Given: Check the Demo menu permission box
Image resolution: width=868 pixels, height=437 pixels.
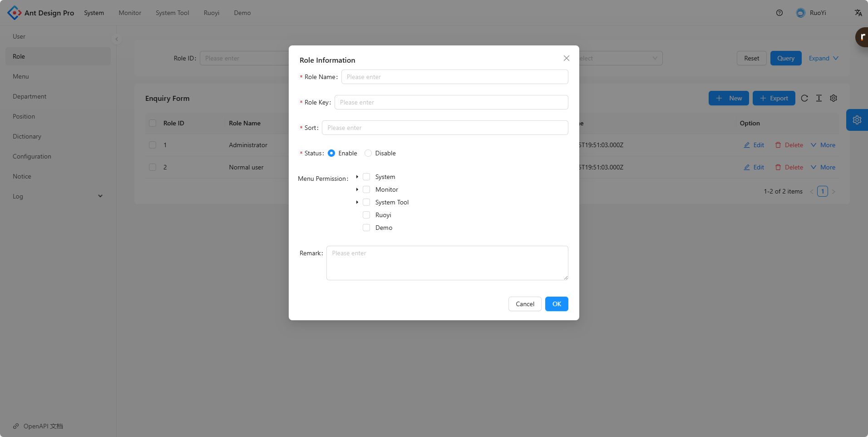Looking at the screenshot, I should (366, 228).
